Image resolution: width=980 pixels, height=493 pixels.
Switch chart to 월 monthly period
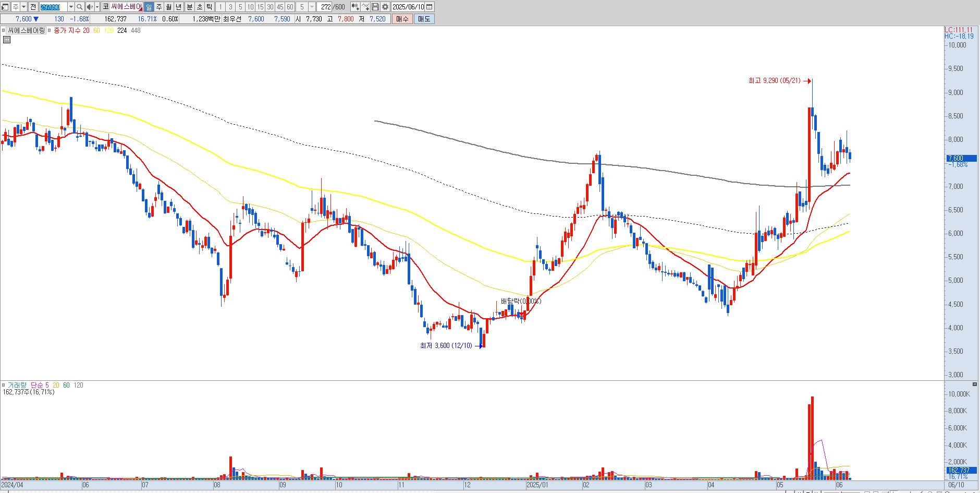pos(169,7)
